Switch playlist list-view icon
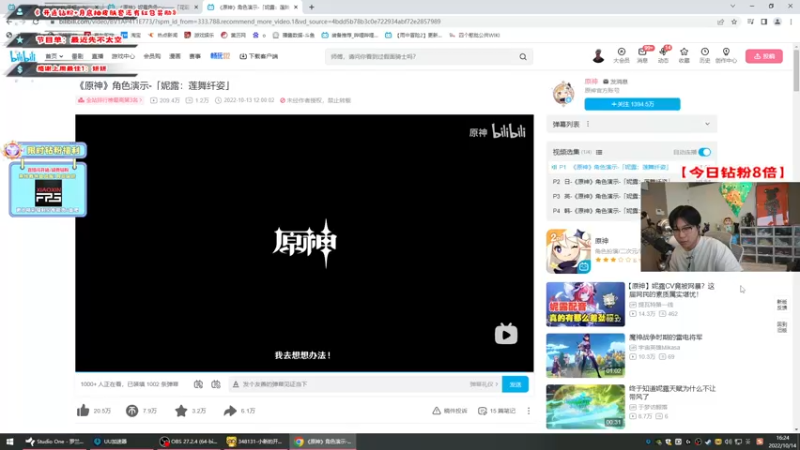800x450 pixels. click(599, 152)
